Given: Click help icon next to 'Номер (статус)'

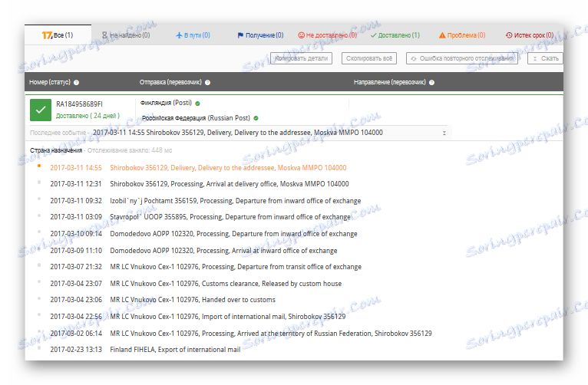Looking at the screenshot, I should click(x=76, y=82).
